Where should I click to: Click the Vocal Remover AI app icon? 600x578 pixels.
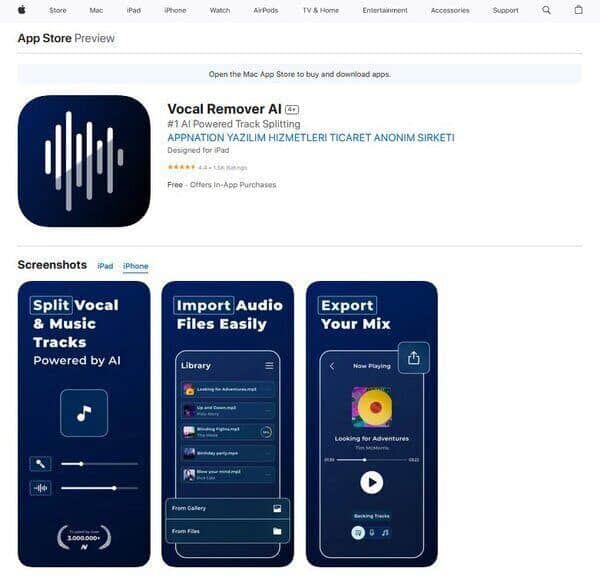pyautogui.click(x=84, y=161)
